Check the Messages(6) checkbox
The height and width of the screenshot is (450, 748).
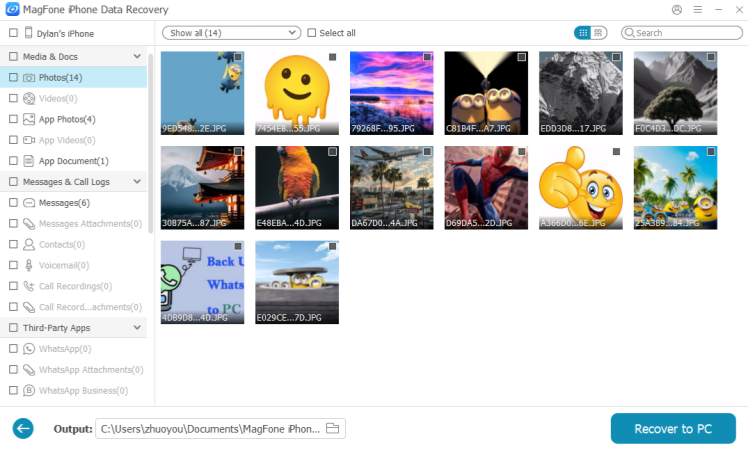[x=13, y=203]
